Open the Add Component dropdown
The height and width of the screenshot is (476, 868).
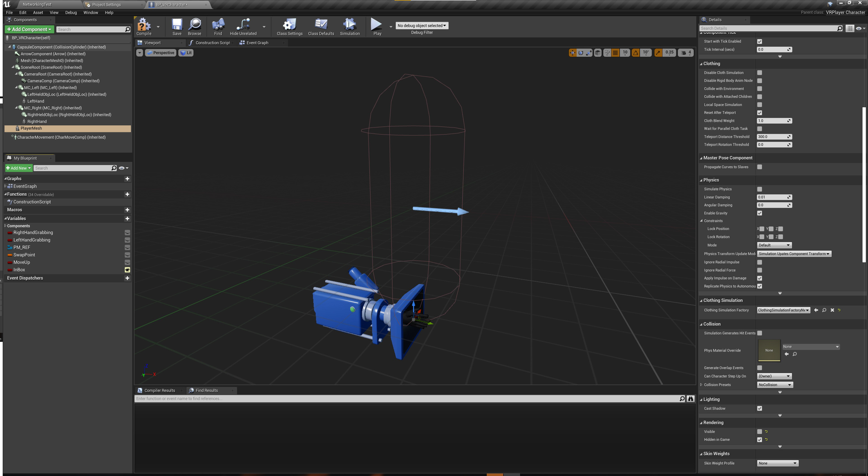[29, 29]
